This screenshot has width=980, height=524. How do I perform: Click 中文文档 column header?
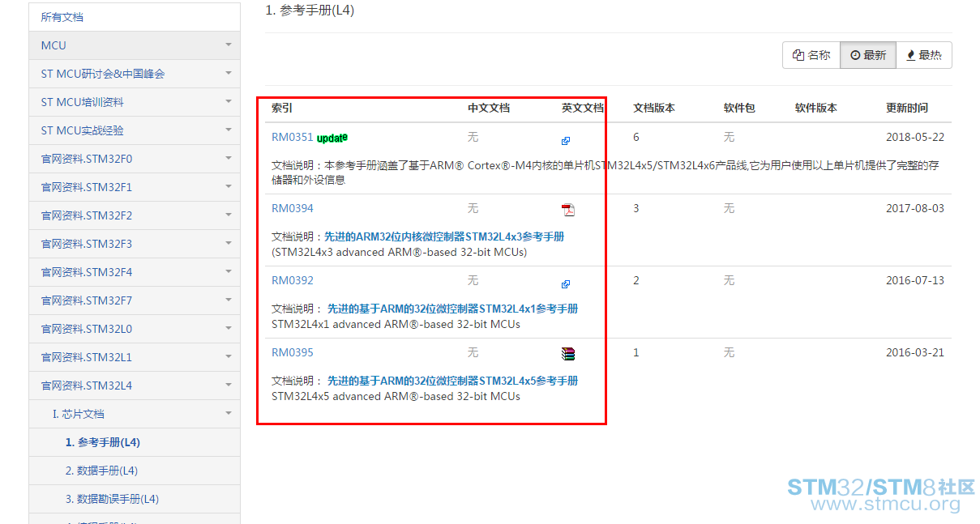coord(489,108)
